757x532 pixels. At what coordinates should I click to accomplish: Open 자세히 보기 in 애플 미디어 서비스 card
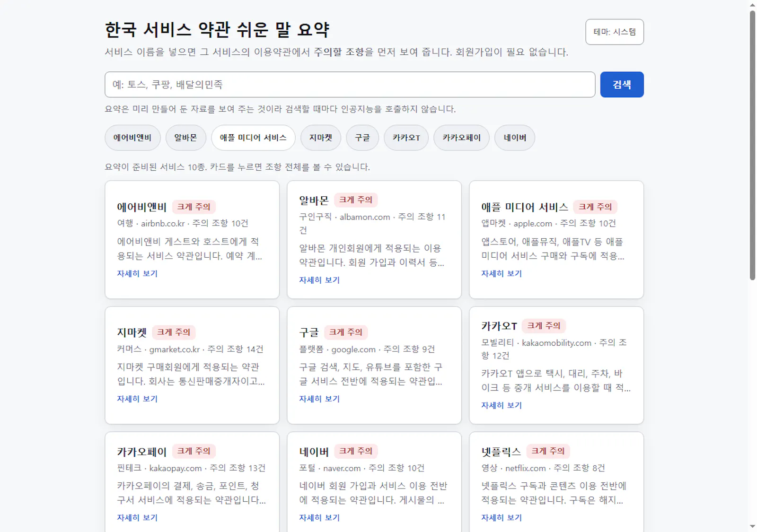click(502, 273)
